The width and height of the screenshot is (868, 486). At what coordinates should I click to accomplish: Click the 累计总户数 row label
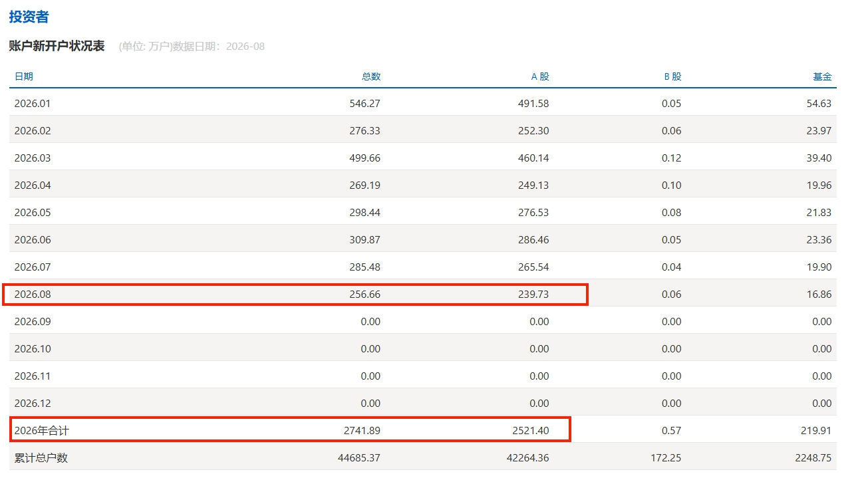pos(41,458)
